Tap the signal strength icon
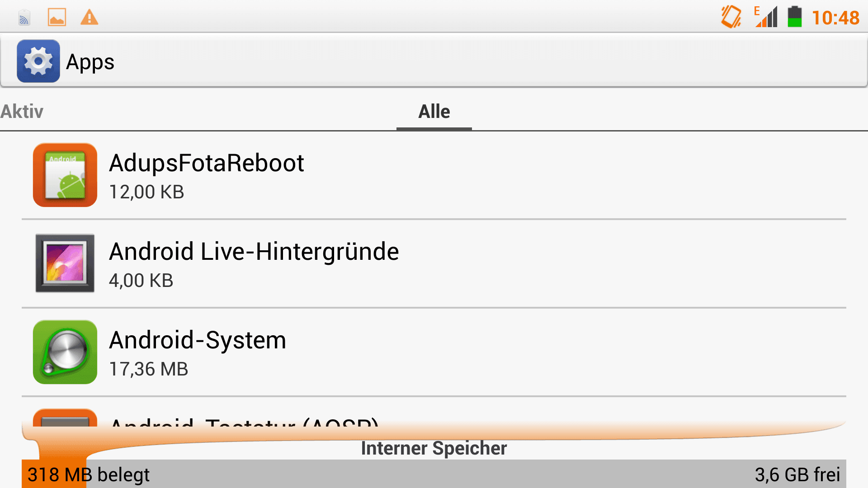 click(766, 17)
